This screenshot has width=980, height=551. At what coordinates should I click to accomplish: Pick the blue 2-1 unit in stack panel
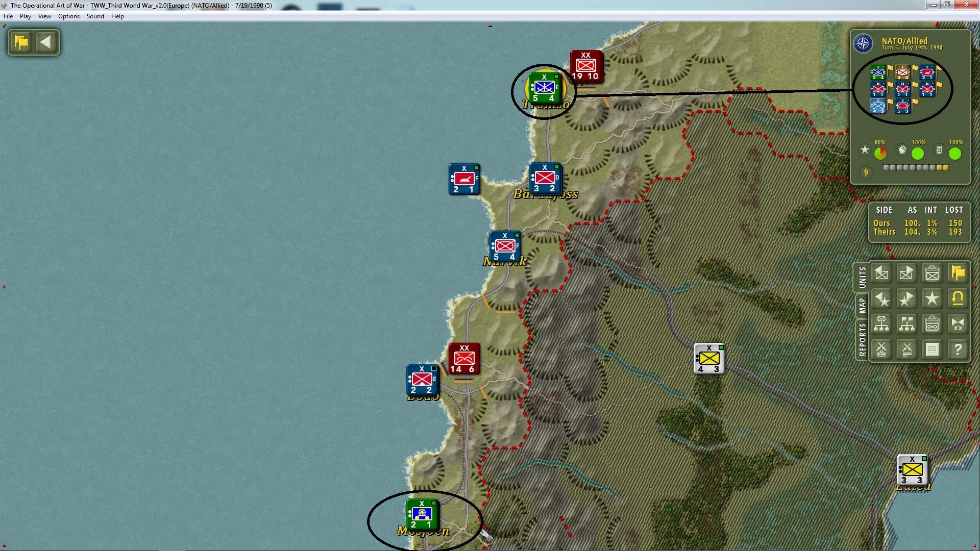click(927, 72)
